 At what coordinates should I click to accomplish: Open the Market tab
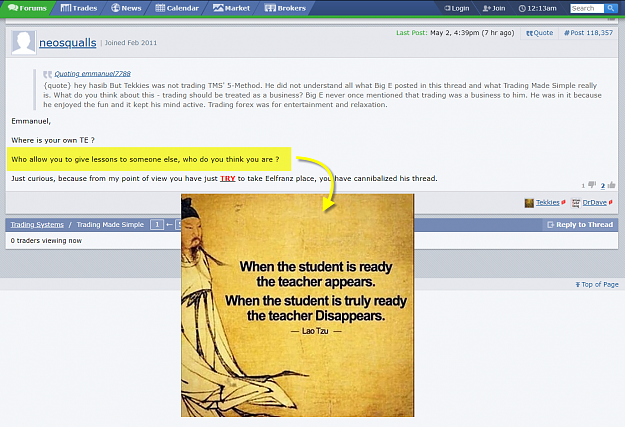(231, 8)
